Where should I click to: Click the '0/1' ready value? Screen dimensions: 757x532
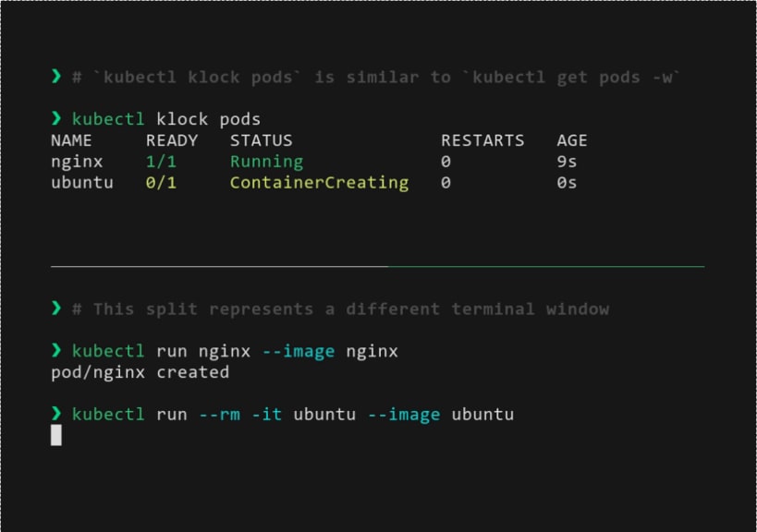[161, 183]
